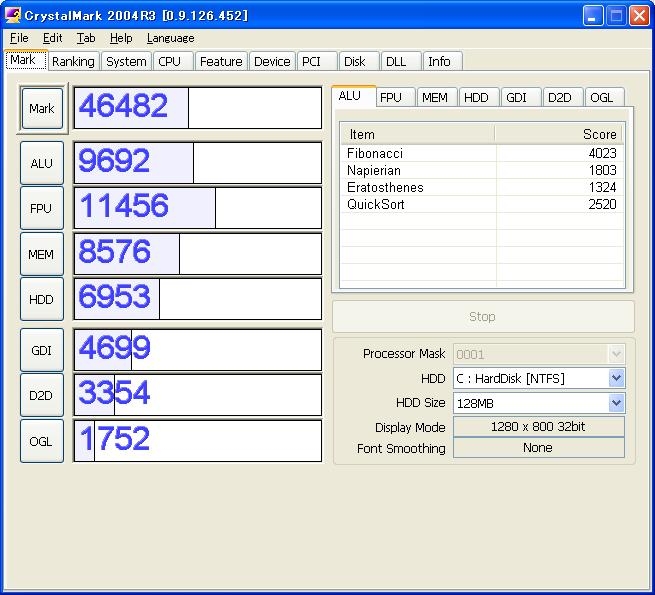This screenshot has height=595, width=655.
Task: Open the File menu
Action: [x=19, y=38]
